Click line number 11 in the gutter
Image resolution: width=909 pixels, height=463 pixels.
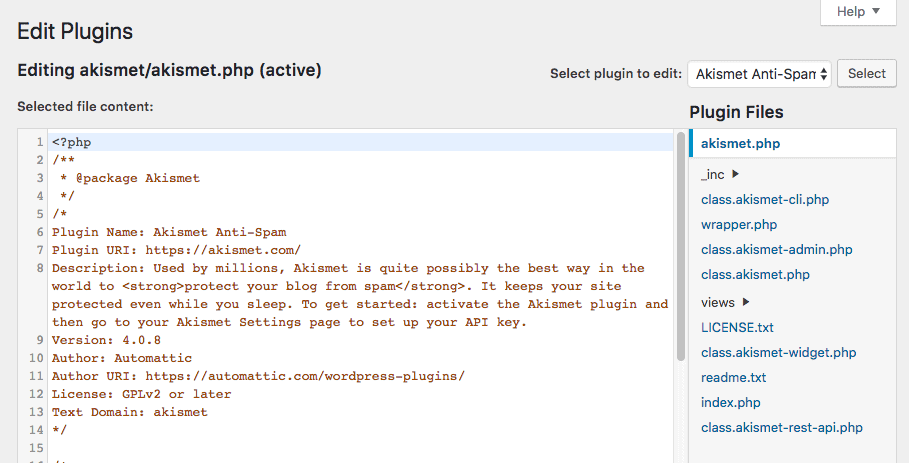pyautogui.click(x=36, y=376)
